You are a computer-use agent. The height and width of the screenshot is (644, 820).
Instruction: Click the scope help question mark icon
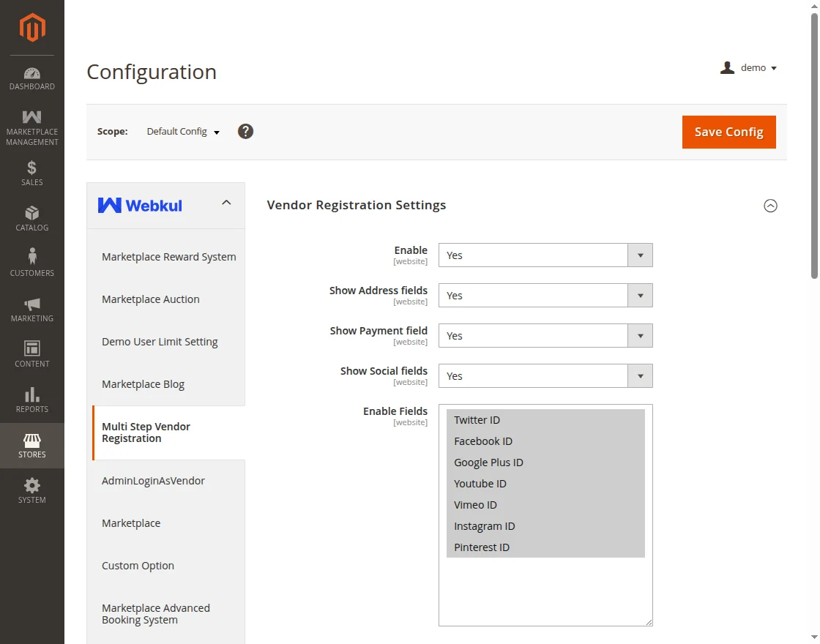pos(246,132)
